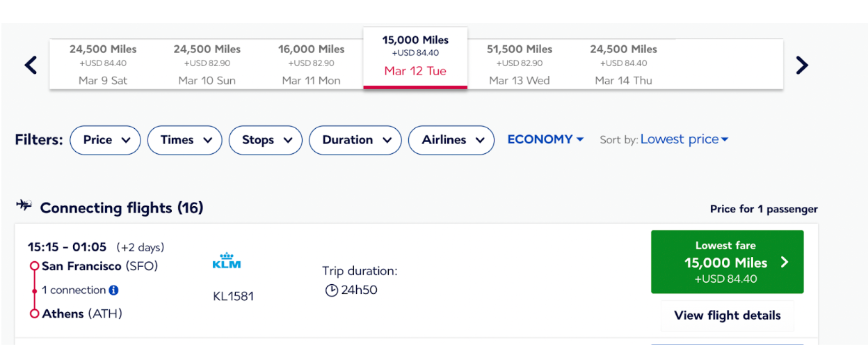868x351 pixels.
Task: Click the clock icon next to 24h50
Action: click(x=332, y=290)
